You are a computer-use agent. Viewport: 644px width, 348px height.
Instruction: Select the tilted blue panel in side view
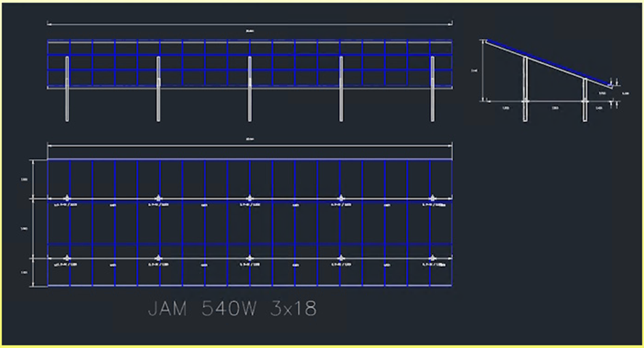coord(545,63)
